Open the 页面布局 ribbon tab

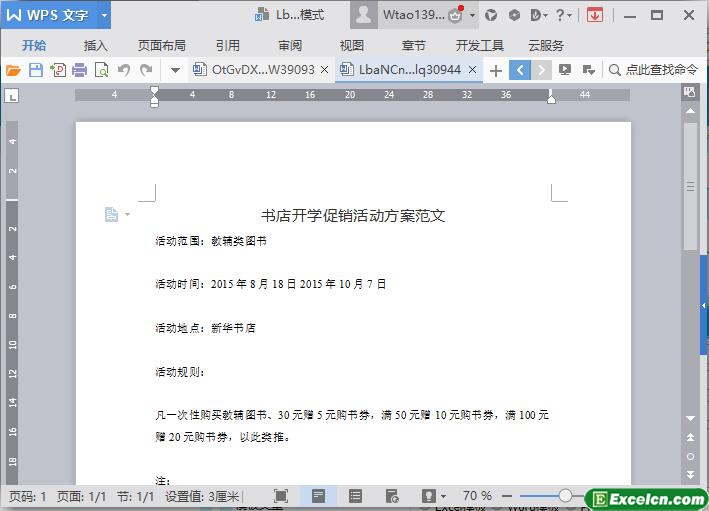pos(161,45)
